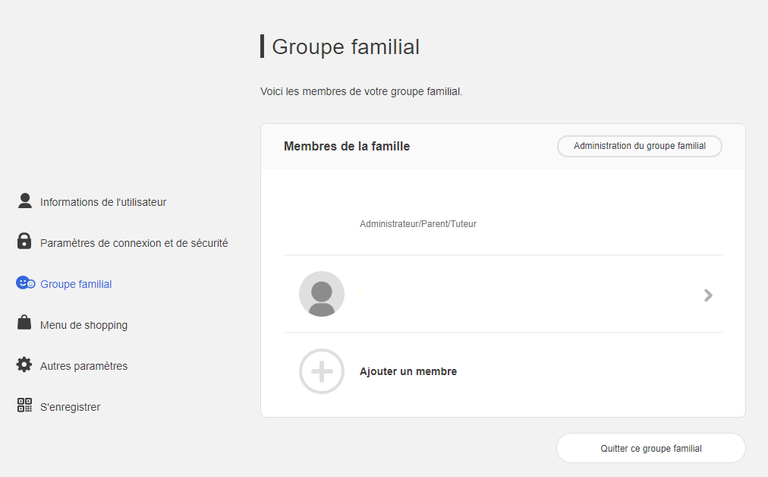Select Groupe familial in sidebar

click(76, 284)
